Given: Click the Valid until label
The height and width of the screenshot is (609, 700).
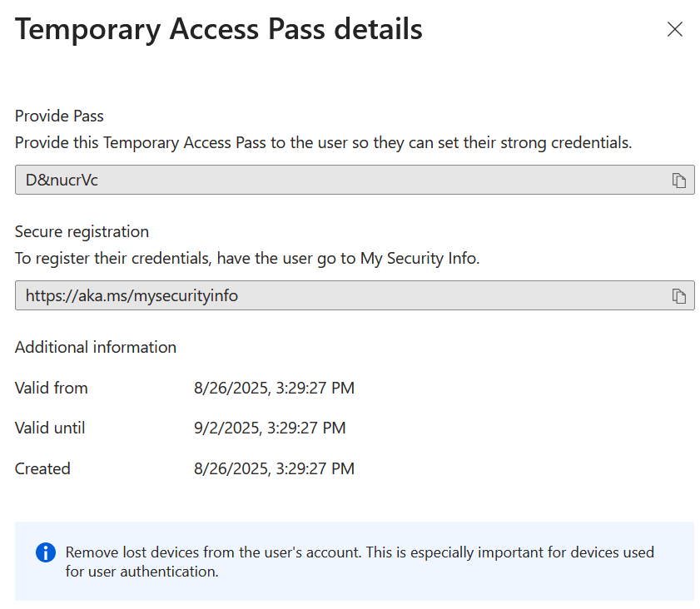Looking at the screenshot, I should 50,428.
